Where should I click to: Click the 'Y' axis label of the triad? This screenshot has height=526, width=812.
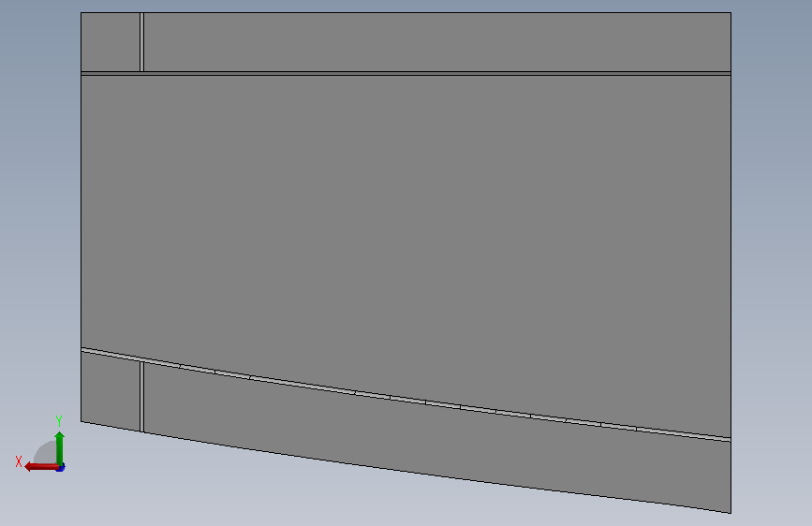pyautogui.click(x=59, y=421)
